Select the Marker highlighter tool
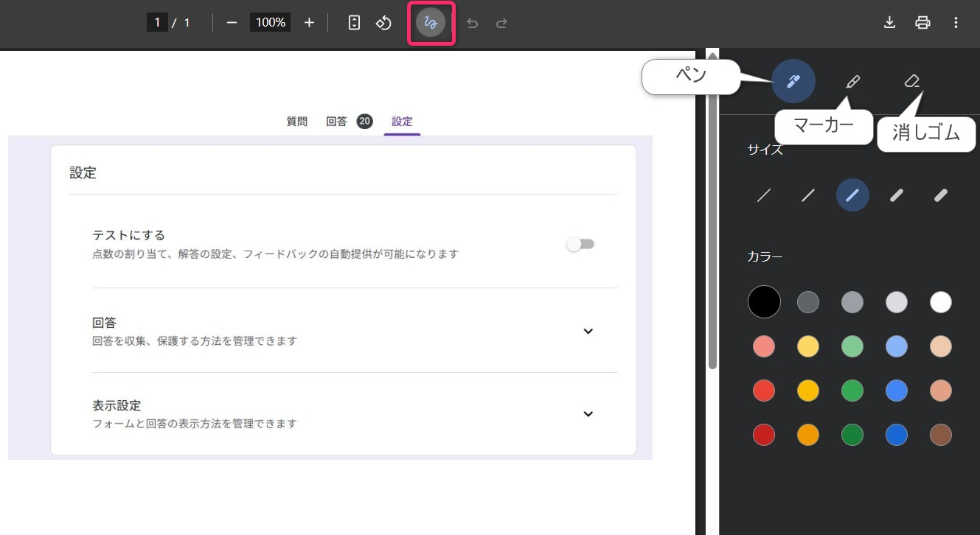 [x=852, y=81]
